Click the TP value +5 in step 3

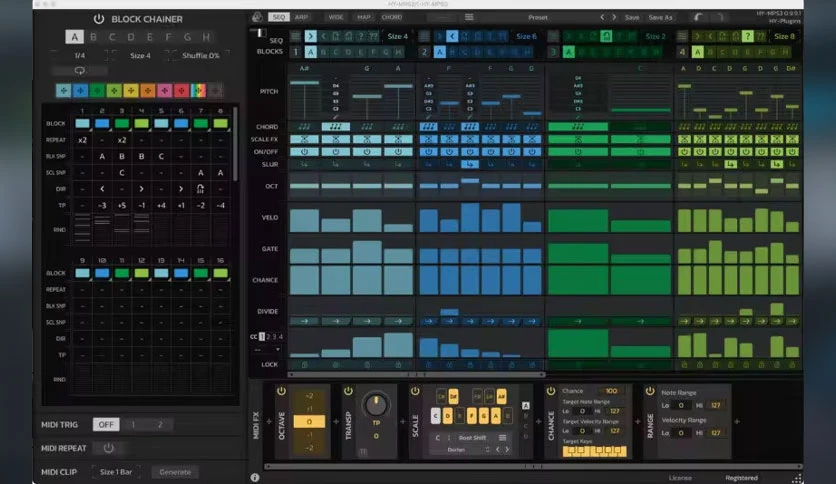122,205
